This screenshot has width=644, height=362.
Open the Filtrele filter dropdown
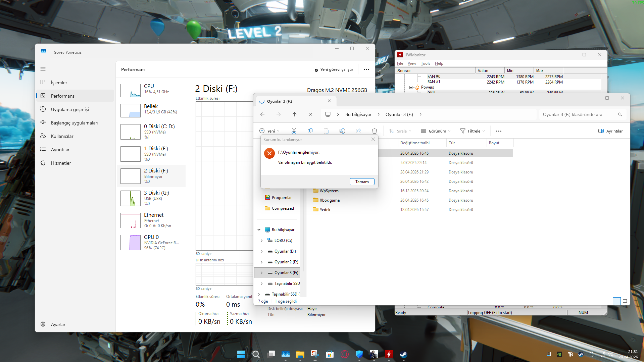[x=473, y=131]
